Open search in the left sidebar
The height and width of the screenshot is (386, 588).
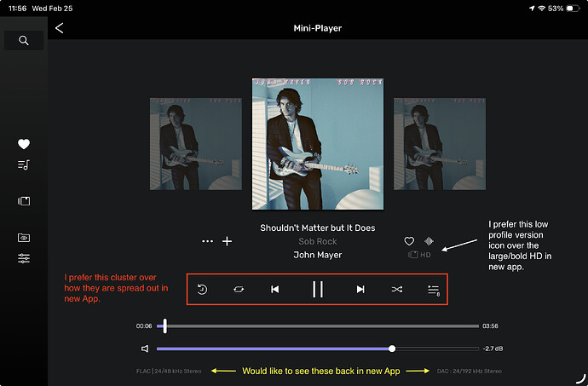pos(24,40)
